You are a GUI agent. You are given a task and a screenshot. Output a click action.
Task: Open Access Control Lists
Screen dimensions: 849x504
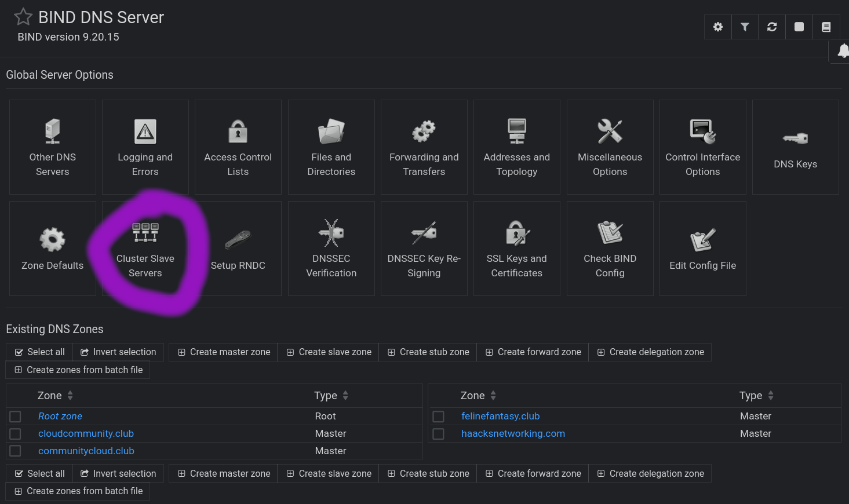238,147
